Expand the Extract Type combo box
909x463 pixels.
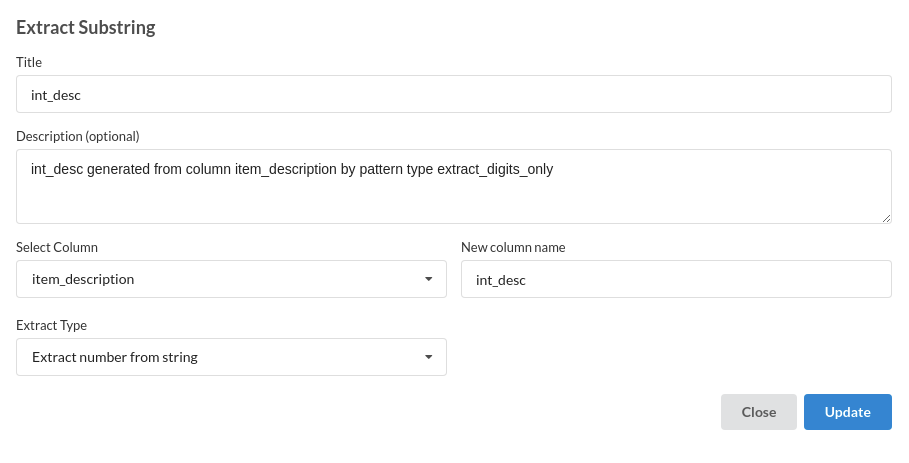[231, 357]
